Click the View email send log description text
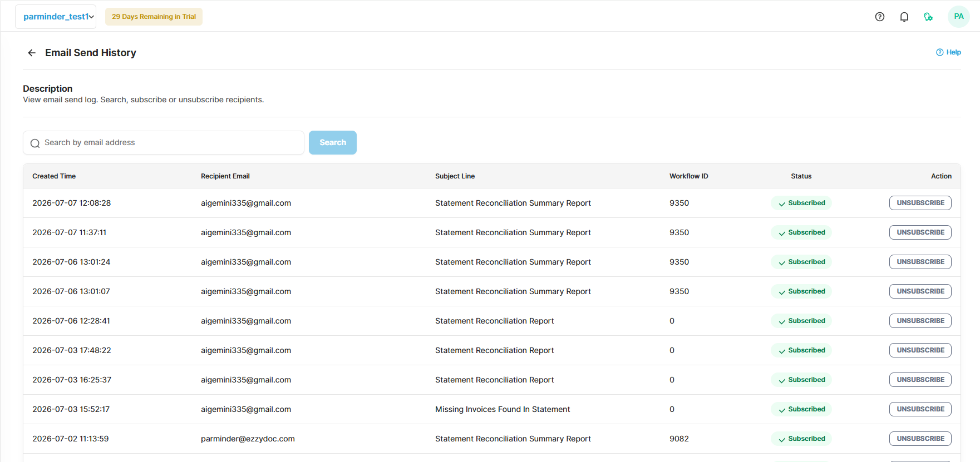 click(x=143, y=100)
